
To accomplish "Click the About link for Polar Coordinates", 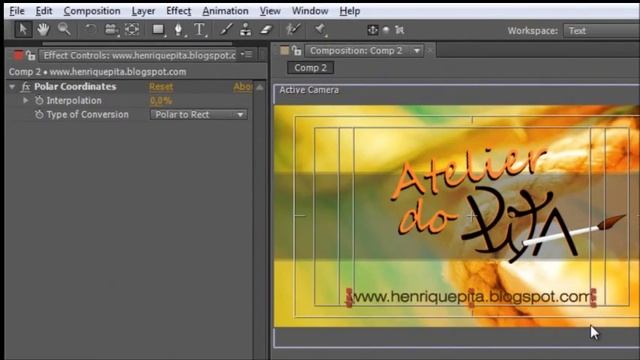I will click(243, 87).
